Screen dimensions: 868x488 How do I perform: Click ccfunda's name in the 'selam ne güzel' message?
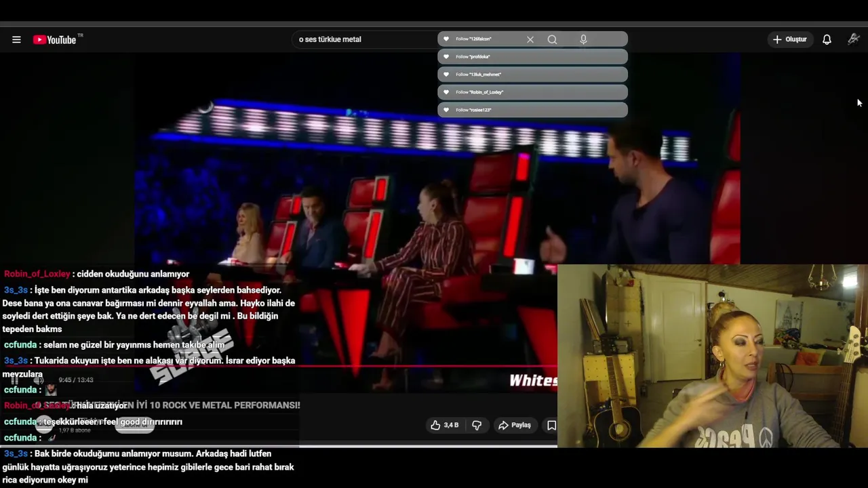click(x=20, y=345)
